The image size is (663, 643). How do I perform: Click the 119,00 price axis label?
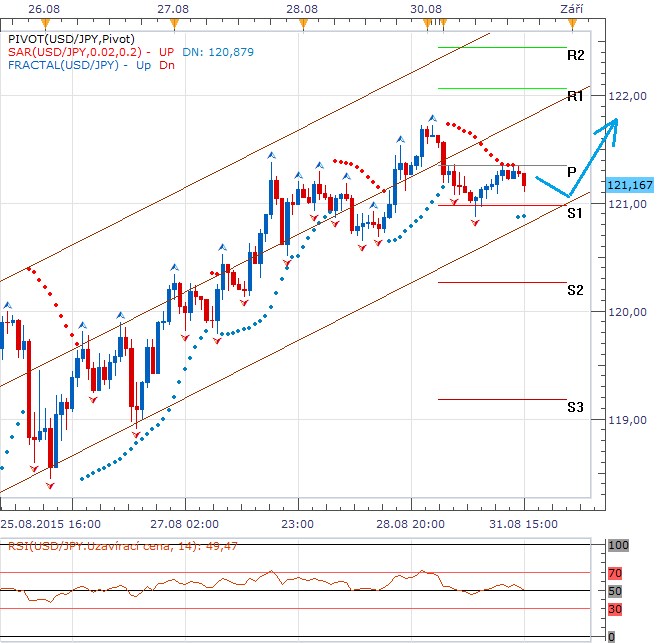click(x=629, y=420)
